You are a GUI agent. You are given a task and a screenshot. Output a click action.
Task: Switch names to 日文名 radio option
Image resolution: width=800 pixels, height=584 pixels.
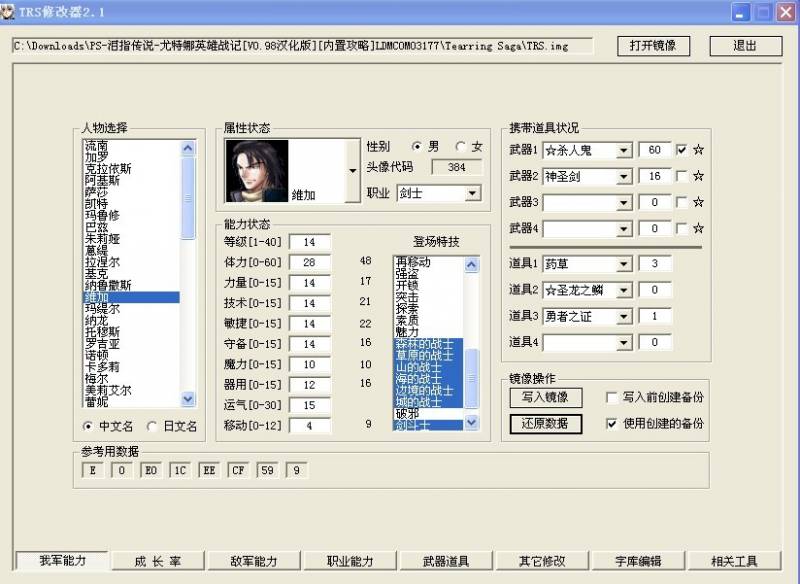click(x=152, y=426)
